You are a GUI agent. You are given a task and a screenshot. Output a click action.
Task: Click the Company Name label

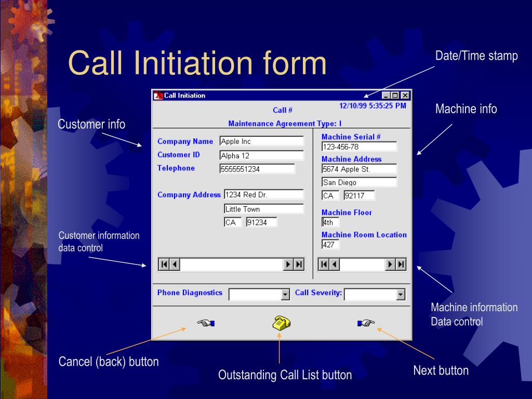pos(185,141)
